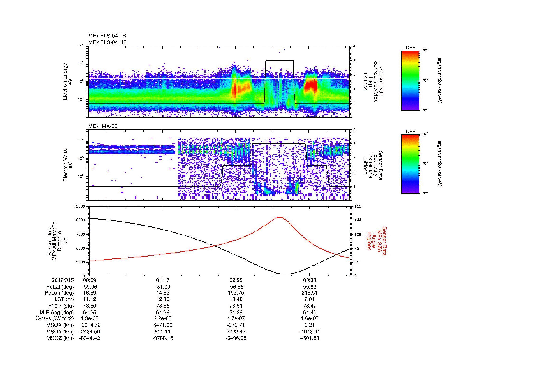Select the 'MSOX (km)' row label
Screen dimensions: 555x392
tap(61, 325)
